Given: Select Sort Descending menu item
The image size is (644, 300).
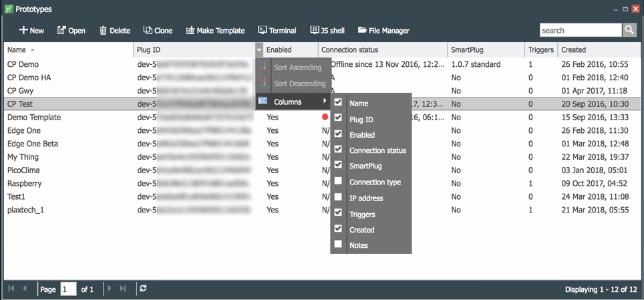Looking at the screenshot, I should point(293,84).
